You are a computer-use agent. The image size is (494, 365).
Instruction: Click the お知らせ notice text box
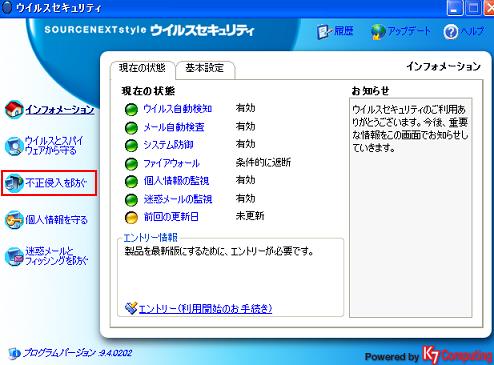[x=411, y=208]
